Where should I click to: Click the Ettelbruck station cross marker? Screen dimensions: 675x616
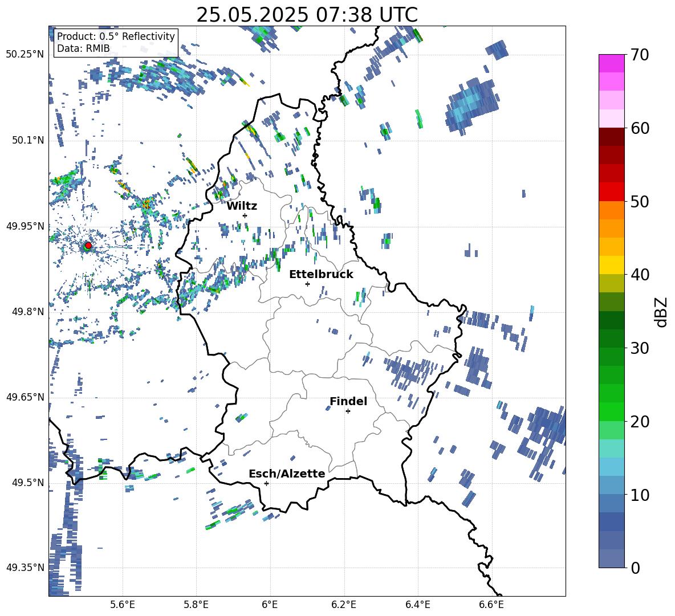(x=307, y=284)
